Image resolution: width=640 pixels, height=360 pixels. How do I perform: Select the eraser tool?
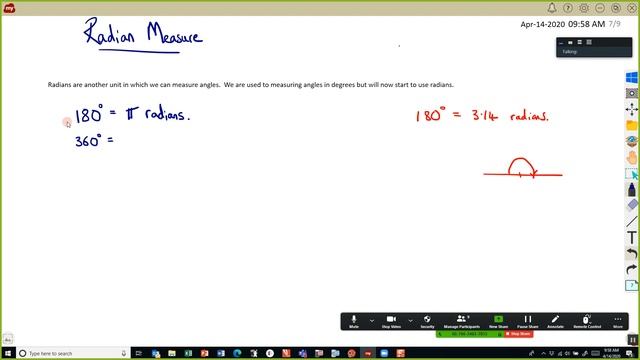[632, 205]
